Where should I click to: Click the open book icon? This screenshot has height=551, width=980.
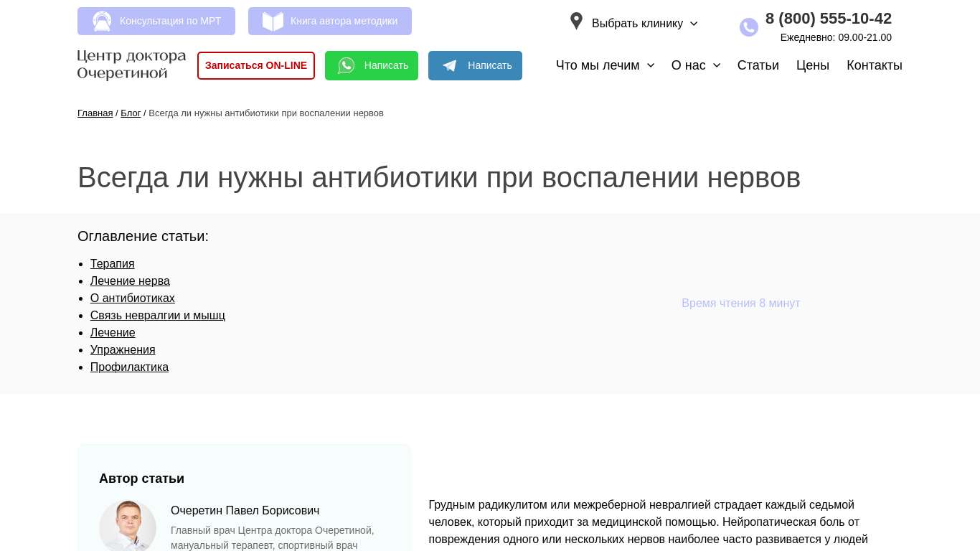pyautogui.click(x=273, y=22)
